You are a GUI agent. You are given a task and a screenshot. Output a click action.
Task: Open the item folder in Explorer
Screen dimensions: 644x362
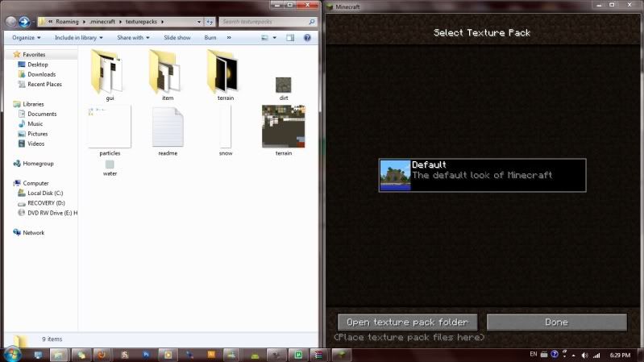click(167, 74)
